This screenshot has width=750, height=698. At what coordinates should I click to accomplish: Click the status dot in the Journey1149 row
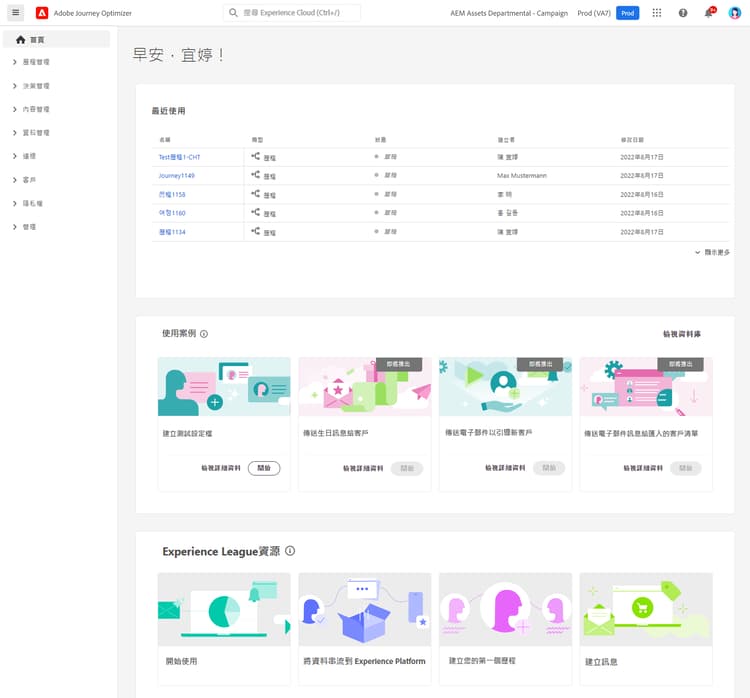click(x=376, y=175)
